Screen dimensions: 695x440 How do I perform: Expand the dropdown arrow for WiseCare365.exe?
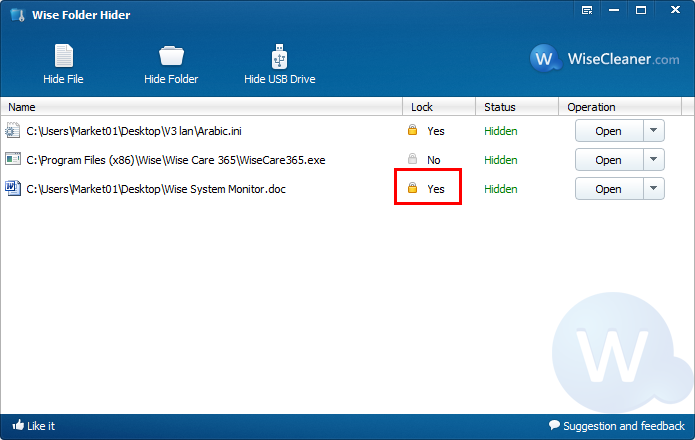tap(654, 160)
